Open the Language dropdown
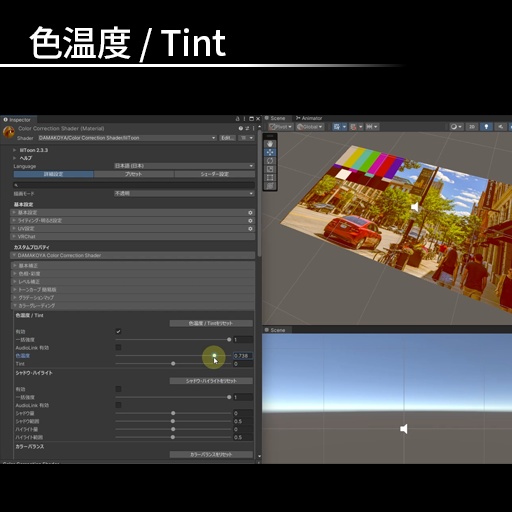The width and height of the screenshot is (512, 512). click(x=184, y=166)
